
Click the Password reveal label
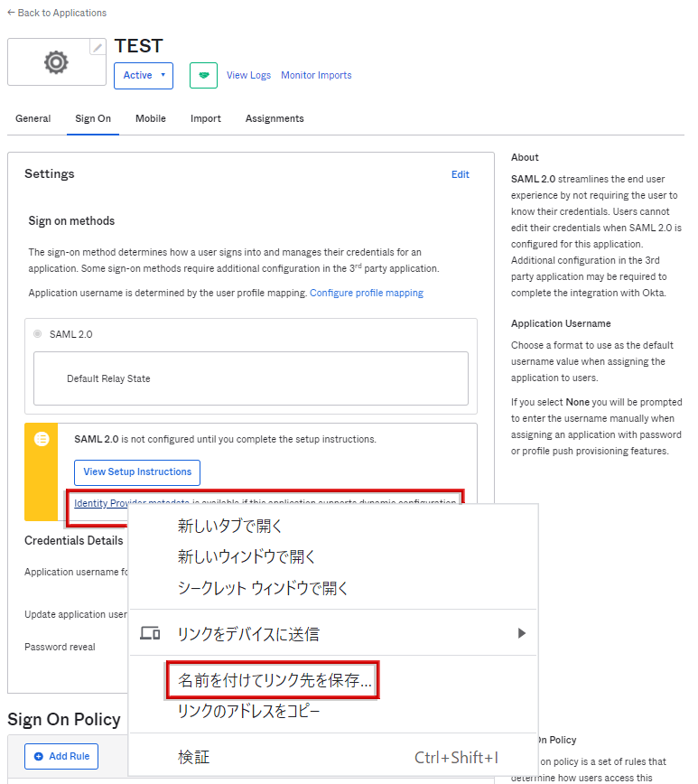[x=60, y=647]
